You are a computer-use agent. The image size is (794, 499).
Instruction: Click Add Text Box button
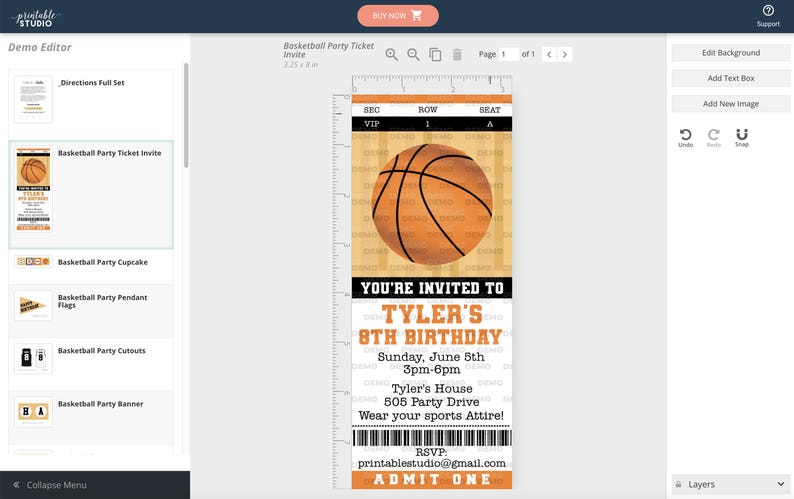coord(731,78)
